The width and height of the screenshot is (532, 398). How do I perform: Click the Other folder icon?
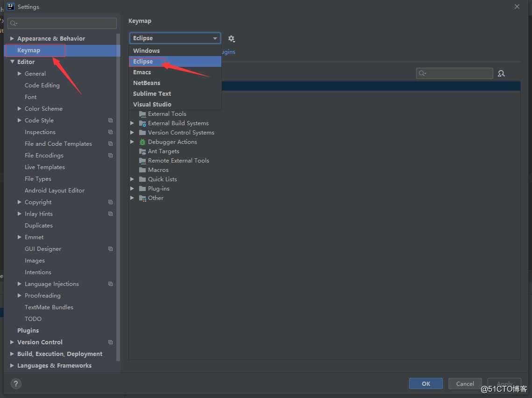point(142,198)
